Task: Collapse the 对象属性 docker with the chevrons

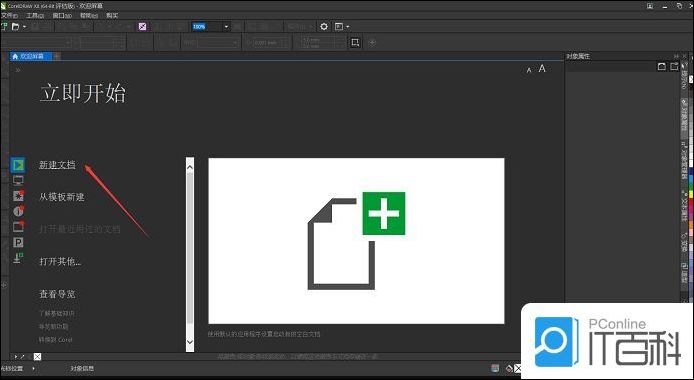Action: pos(676,56)
